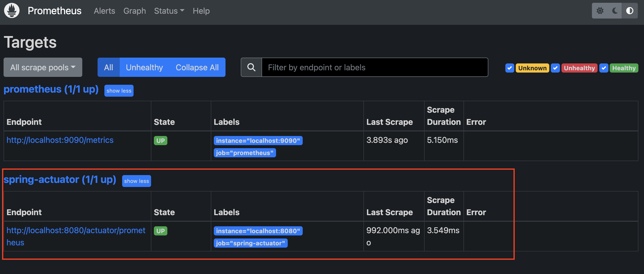Screen dimensions: 644x274
Task: Click the Unhealthy filter button
Action: click(144, 67)
